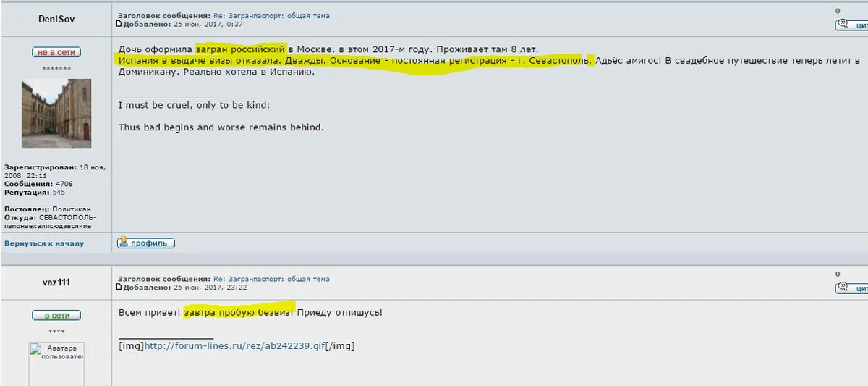Image resolution: width=868 pixels, height=386 pixels.
Task: Open DeniSov's profile via the profile button
Action: point(146,243)
